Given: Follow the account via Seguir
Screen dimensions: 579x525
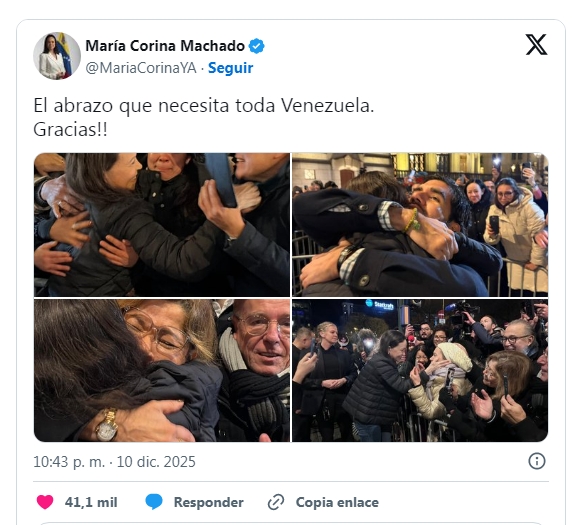Looking at the screenshot, I should tap(230, 68).
